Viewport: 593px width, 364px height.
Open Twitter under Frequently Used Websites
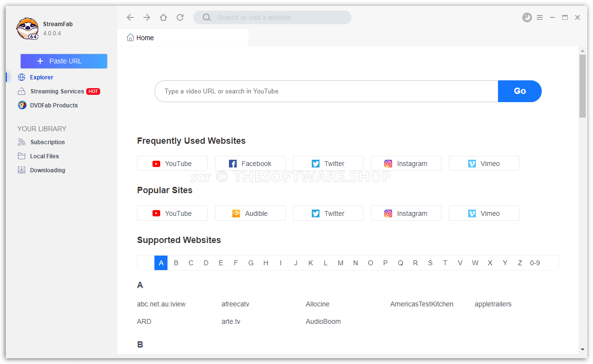coord(328,164)
